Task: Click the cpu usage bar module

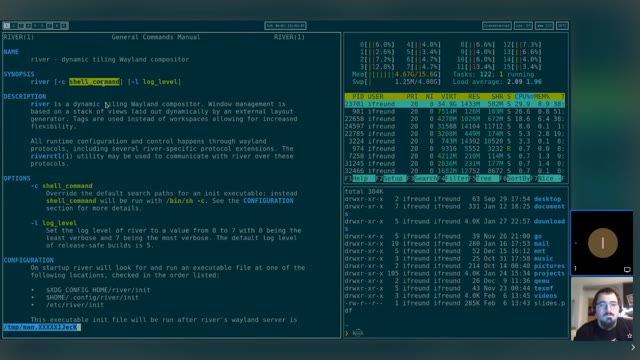Action: (523, 26)
